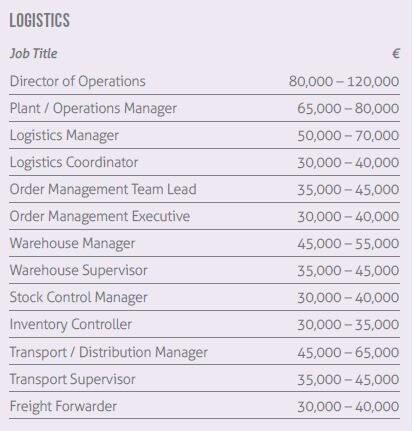Click the 50,000 – 70,000 salary range
This screenshot has width=413, height=431.
[348, 136]
